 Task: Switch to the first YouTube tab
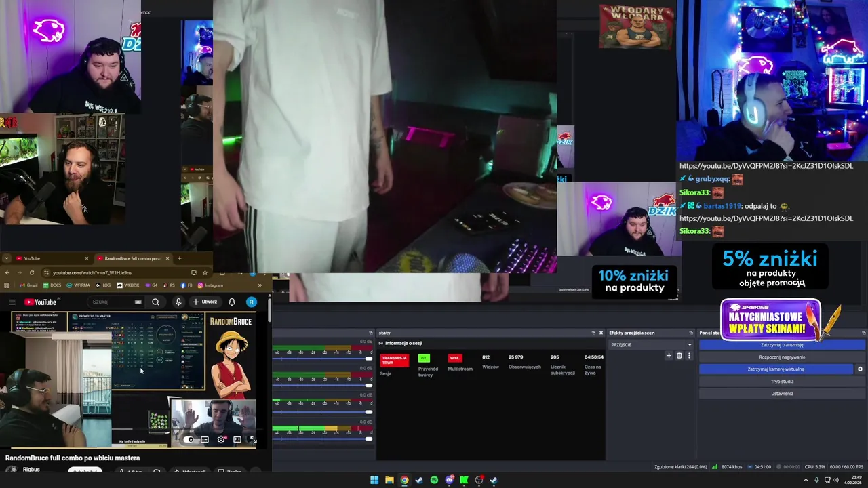tap(52, 258)
